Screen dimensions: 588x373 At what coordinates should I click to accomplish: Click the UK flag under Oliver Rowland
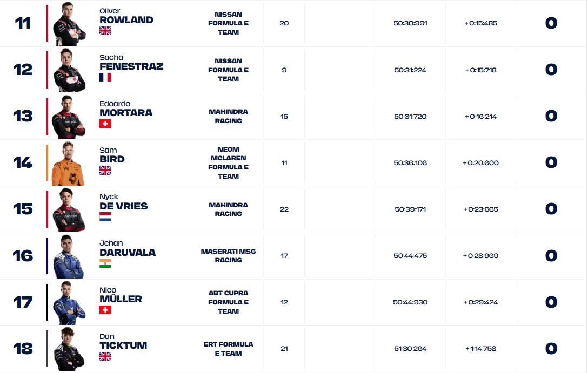click(x=105, y=31)
